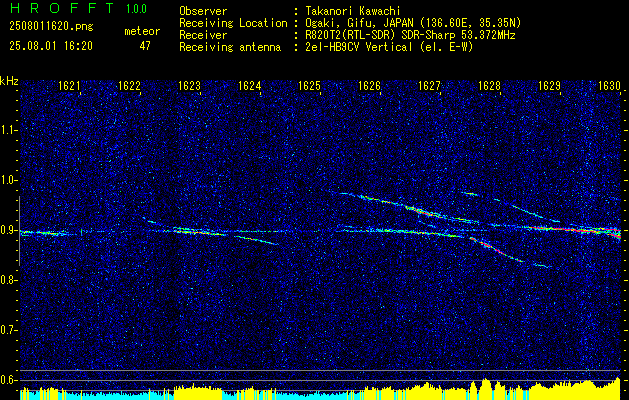
Task: Click the 1630 time marker
Action: coord(609,85)
